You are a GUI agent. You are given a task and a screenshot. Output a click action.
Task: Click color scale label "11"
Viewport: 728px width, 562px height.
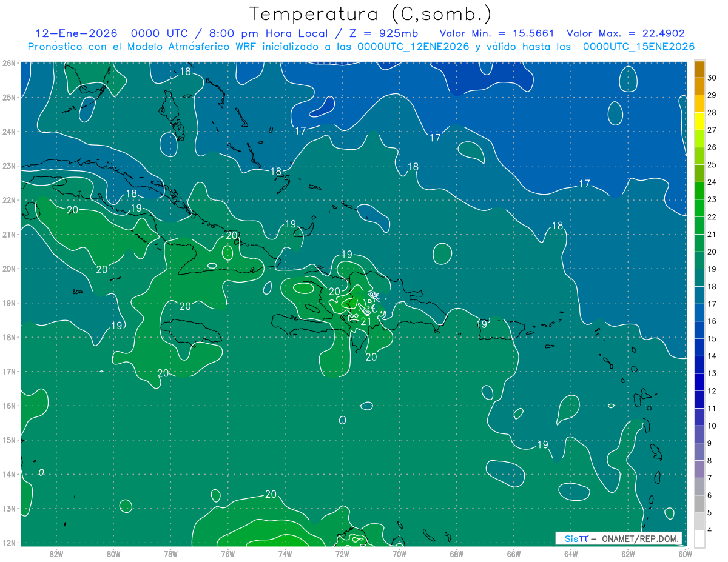pos(712,408)
